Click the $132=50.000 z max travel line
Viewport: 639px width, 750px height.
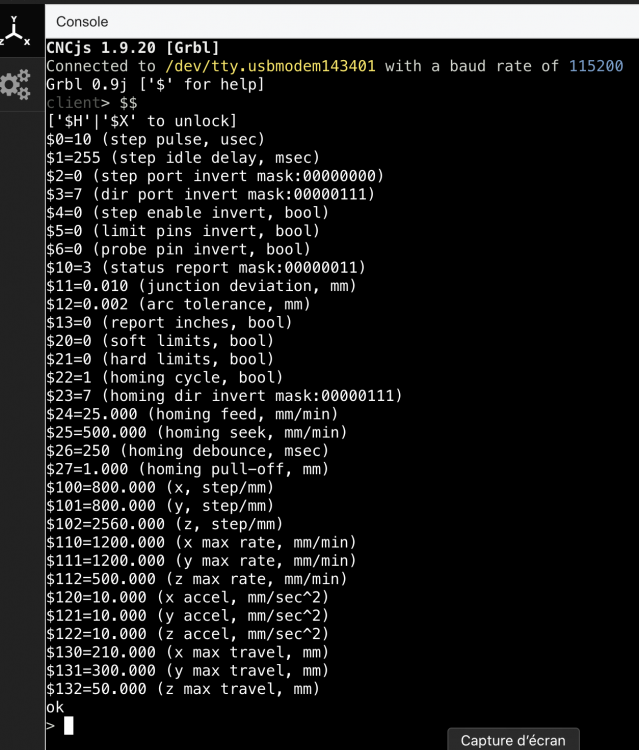tap(183, 689)
